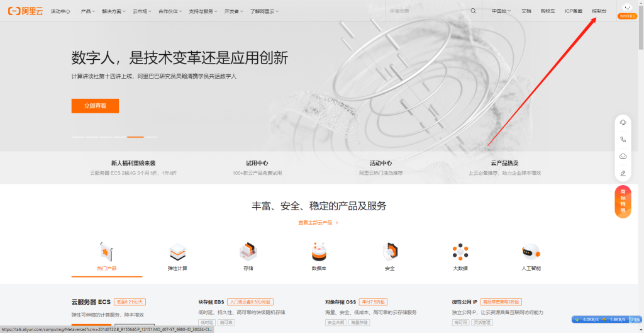This screenshot has height=333, width=644.
Task: Open 文档 in the top navigation
Action: [526, 11]
